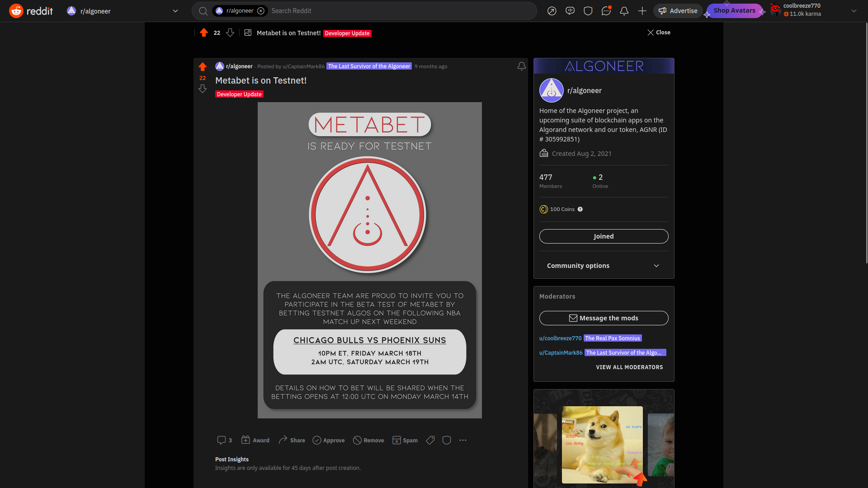Approve the post

[329, 440]
